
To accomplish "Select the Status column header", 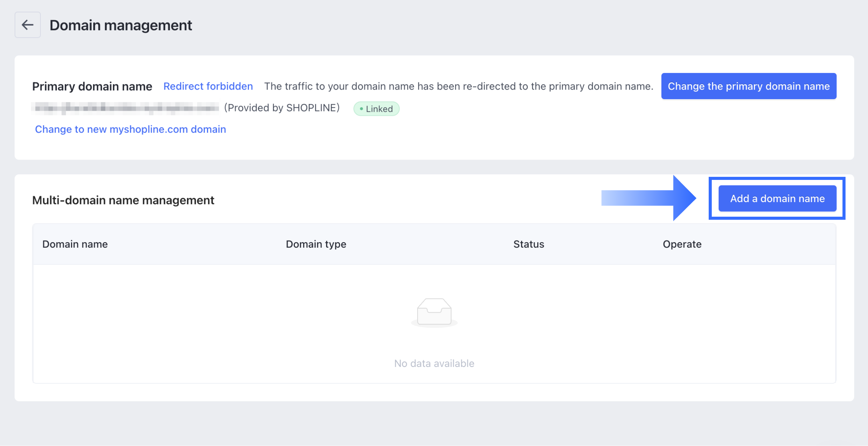I will [x=528, y=244].
